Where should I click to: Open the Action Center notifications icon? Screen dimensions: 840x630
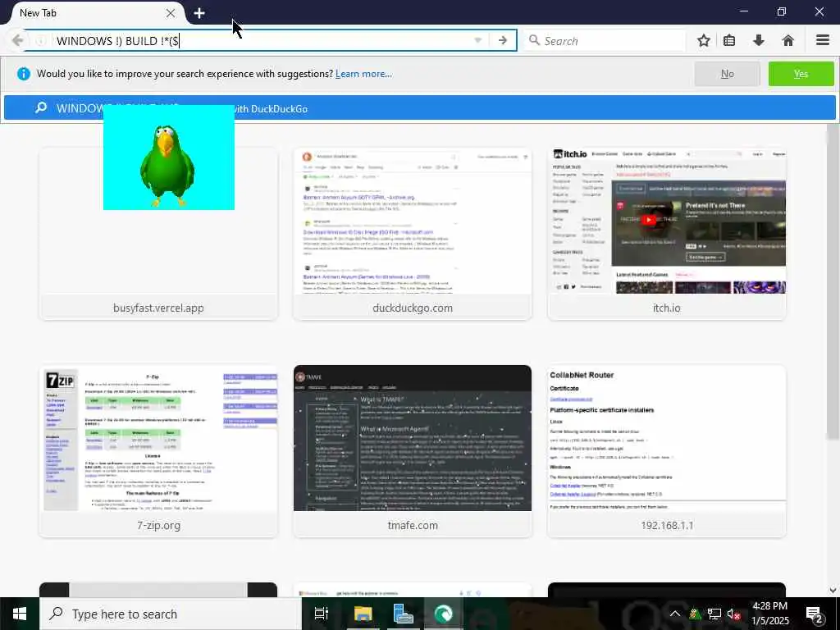[815, 614]
